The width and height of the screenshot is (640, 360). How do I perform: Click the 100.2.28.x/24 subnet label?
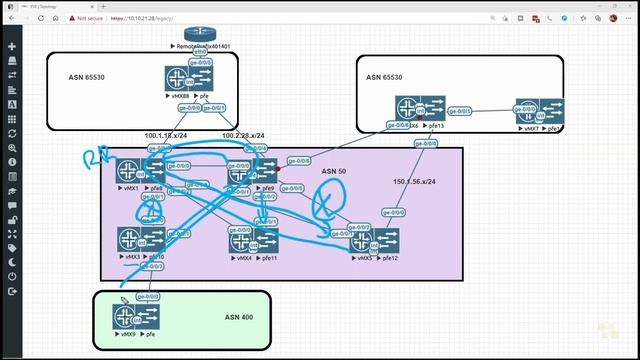[243, 136]
